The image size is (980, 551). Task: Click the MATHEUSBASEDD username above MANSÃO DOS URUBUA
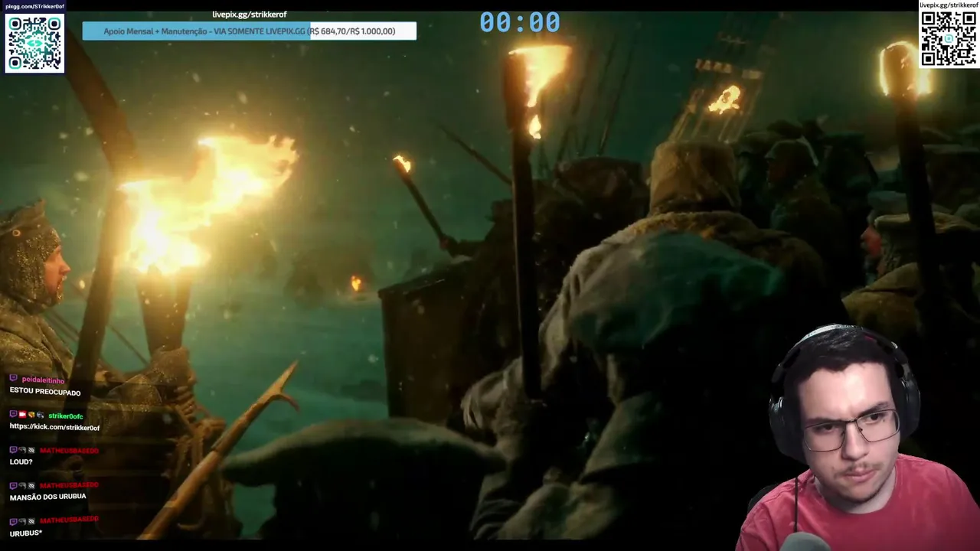(x=69, y=485)
